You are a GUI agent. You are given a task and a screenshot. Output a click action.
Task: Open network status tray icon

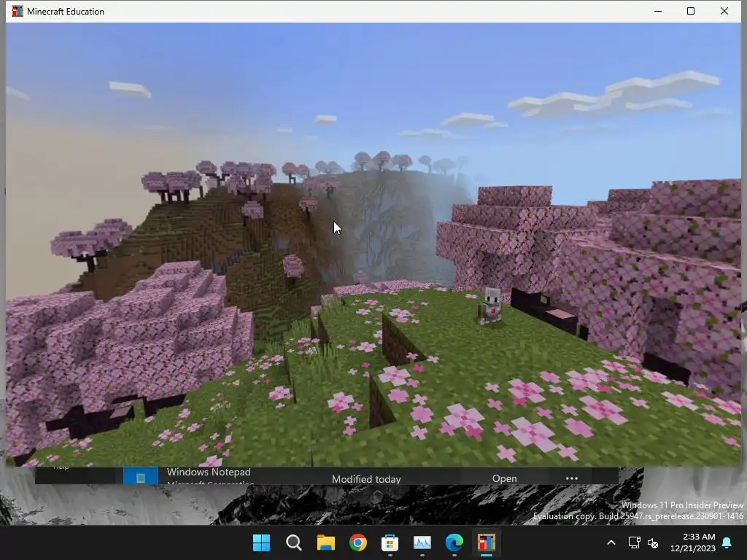634,542
